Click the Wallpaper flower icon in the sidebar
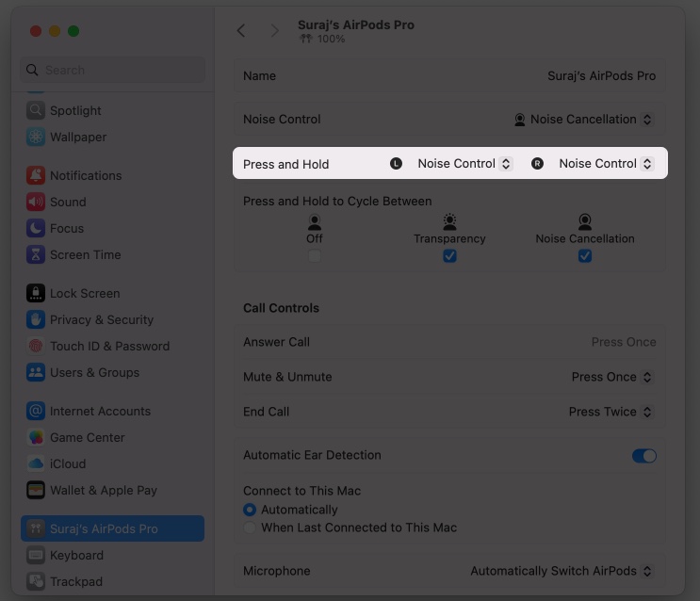The height and width of the screenshot is (601, 700). (x=35, y=137)
